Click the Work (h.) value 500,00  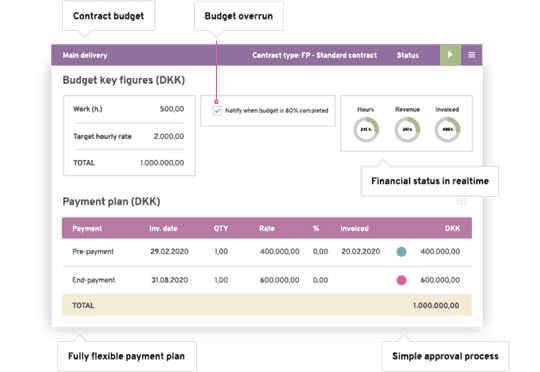pyautogui.click(x=172, y=109)
